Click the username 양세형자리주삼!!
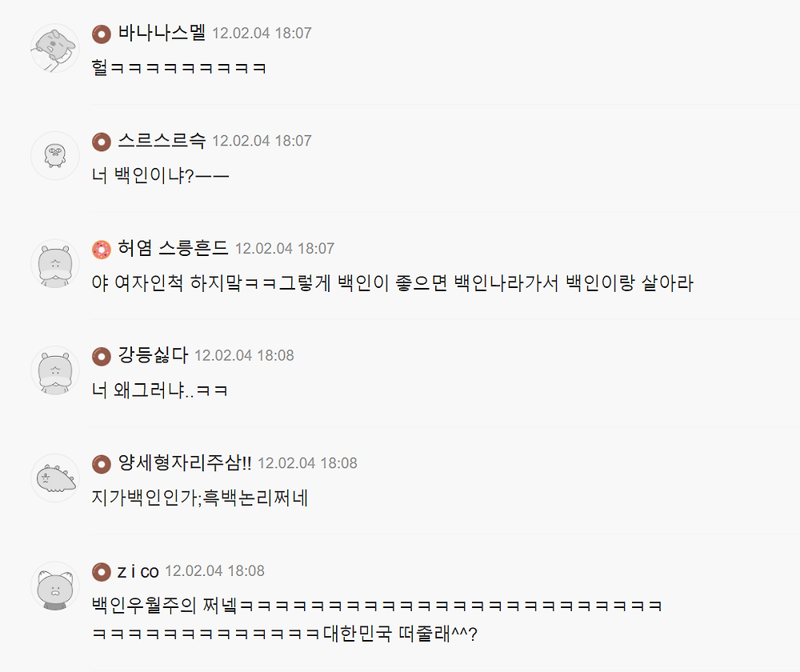Image resolution: width=800 pixels, height=672 pixels. pos(185,462)
